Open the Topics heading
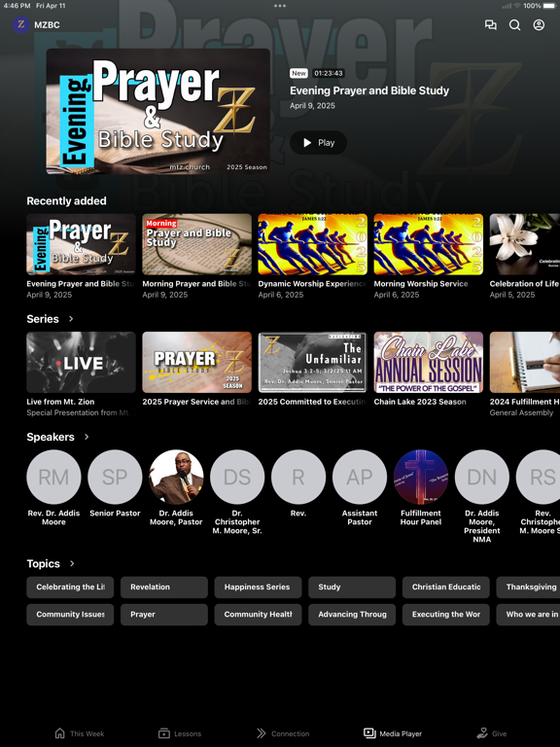 44,563
